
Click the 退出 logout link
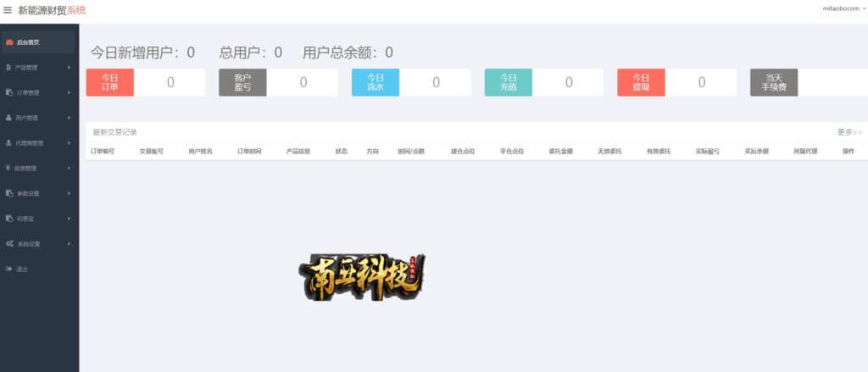(x=22, y=269)
